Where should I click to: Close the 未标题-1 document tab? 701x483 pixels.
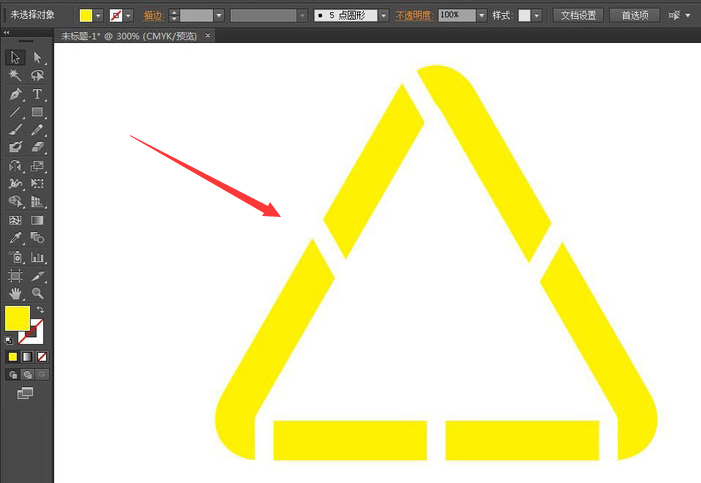pyautogui.click(x=207, y=35)
